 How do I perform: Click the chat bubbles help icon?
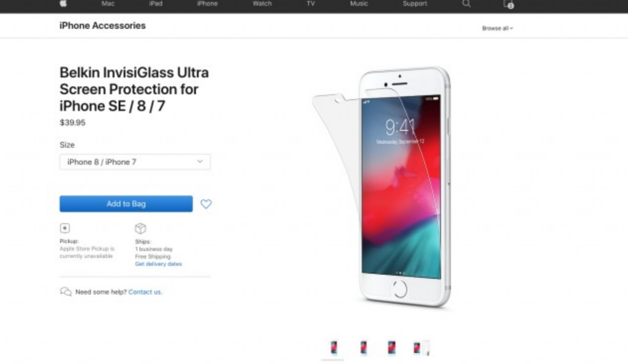coord(65,292)
